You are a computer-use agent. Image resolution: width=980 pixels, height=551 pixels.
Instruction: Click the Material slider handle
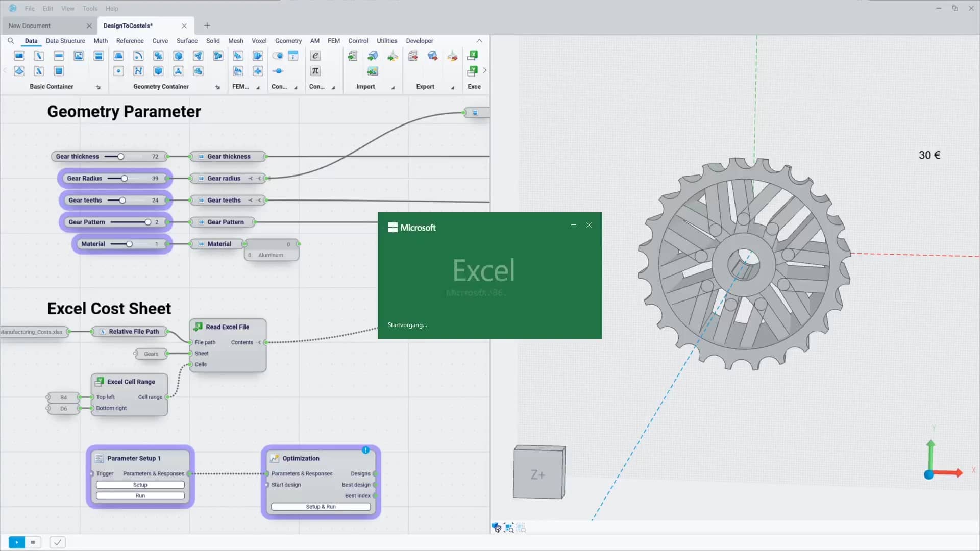pyautogui.click(x=130, y=244)
